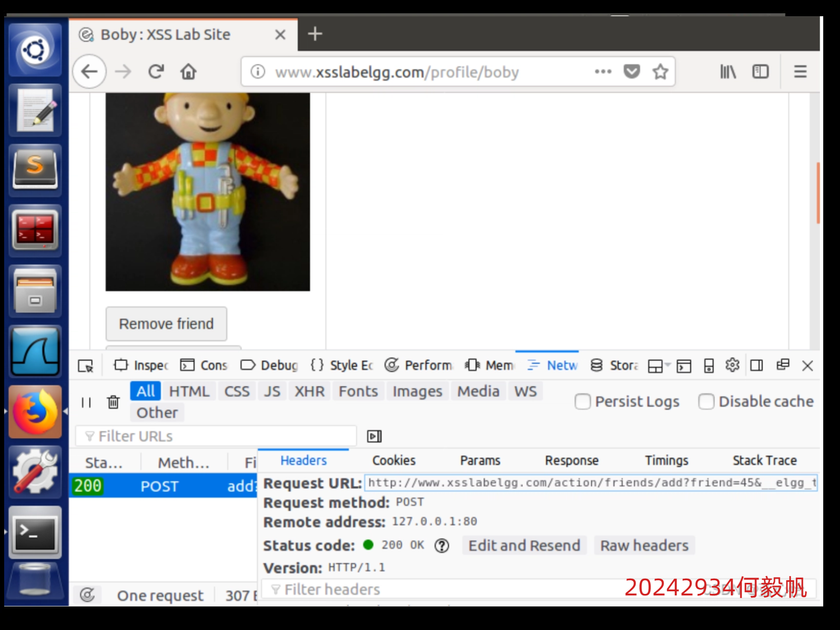840x630 pixels.
Task: Click Edit and Resend button
Action: pos(525,546)
